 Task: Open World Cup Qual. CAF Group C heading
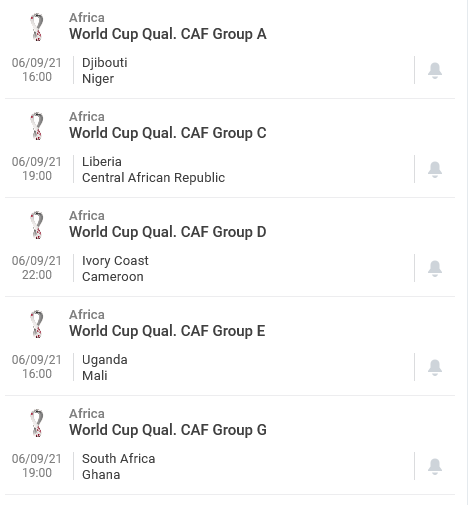[168, 133]
